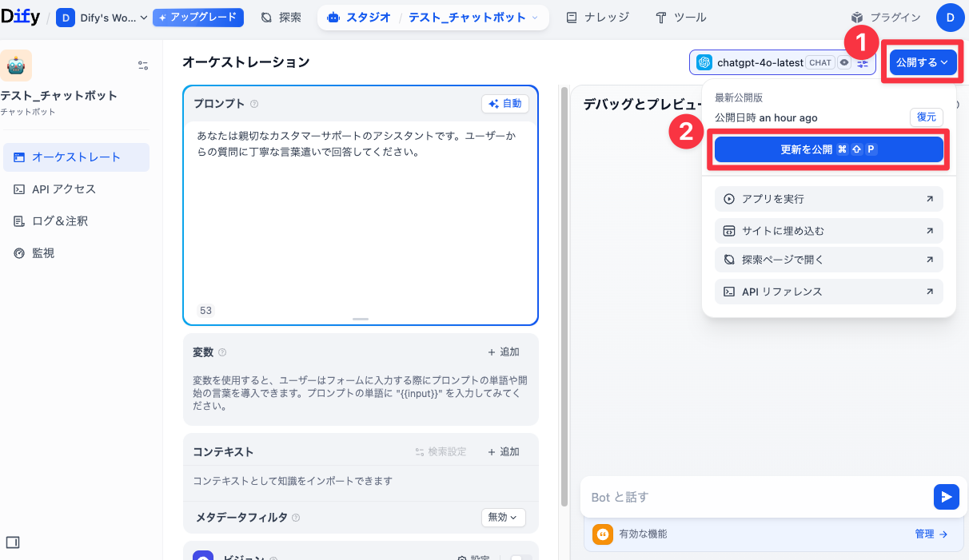Click the 復元 restore button
The image size is (969, 560).
pos(926,117)
